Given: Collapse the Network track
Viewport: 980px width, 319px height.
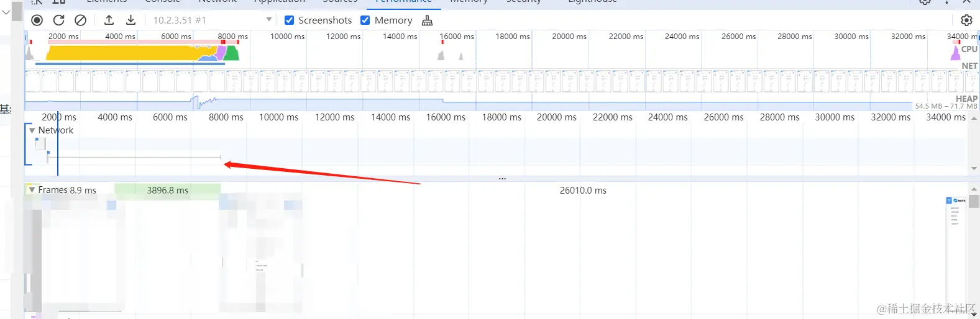Looking at the screenshot, I should point(32,130).
